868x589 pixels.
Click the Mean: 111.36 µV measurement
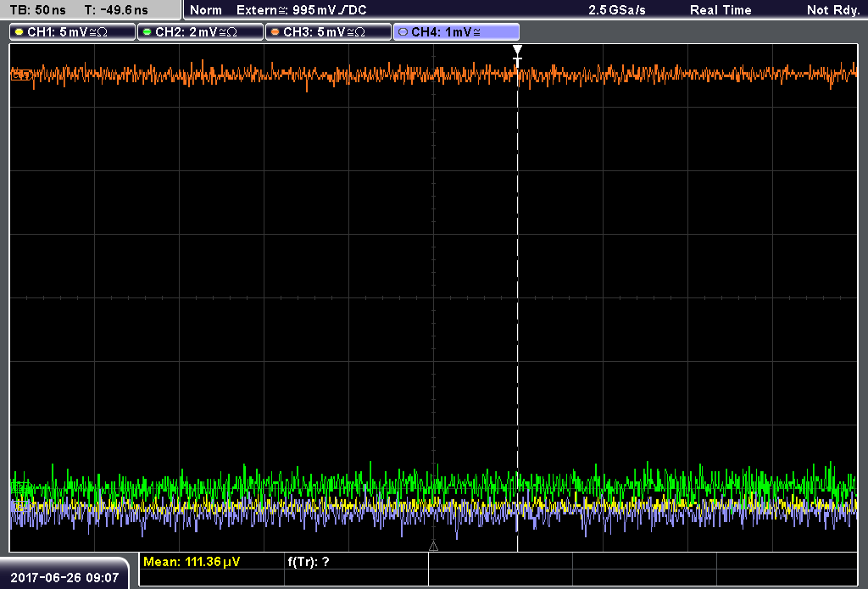192,562
